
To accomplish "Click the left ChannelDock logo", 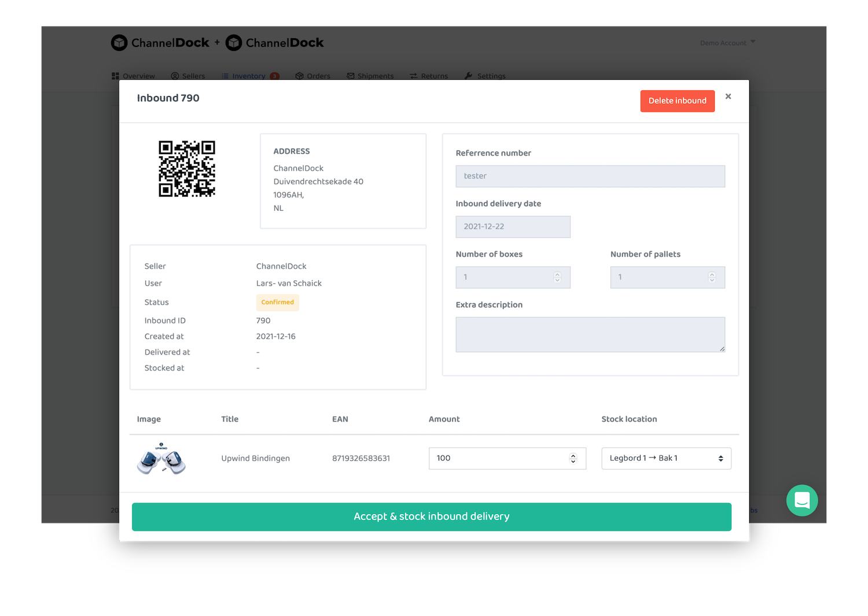I will [160, 43].
